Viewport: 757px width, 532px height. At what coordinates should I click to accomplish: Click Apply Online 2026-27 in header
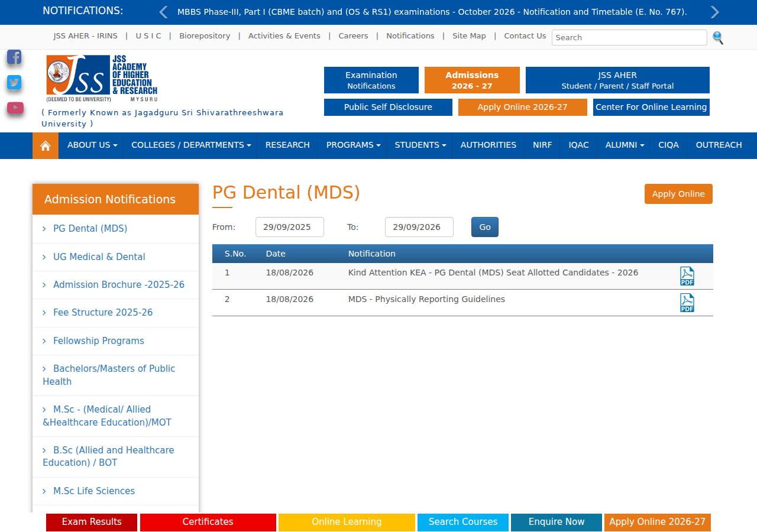(x=523, y=108)
